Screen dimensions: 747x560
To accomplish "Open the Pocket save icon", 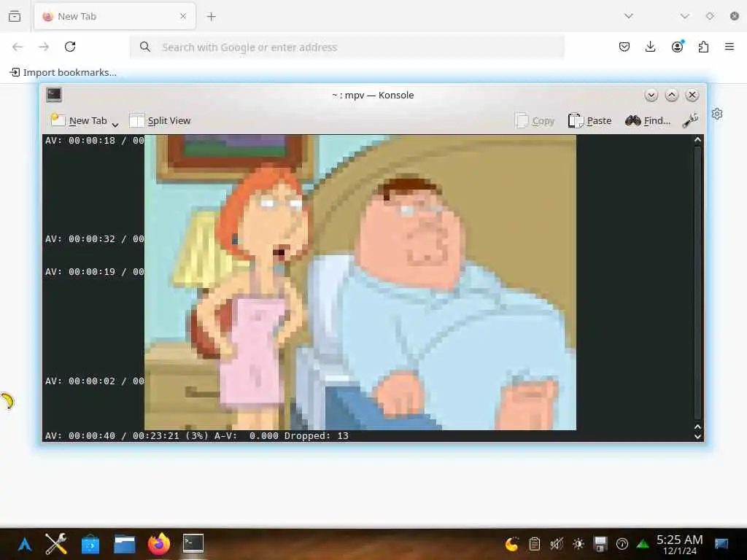I will pyautogui.click(x=624, y=47).
